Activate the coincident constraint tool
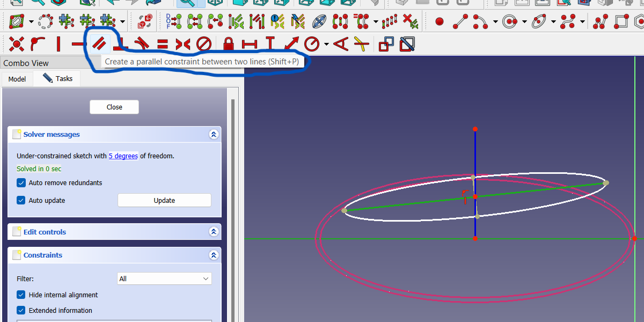The height and width of the screenshot is (322, 644). [16, 44]
